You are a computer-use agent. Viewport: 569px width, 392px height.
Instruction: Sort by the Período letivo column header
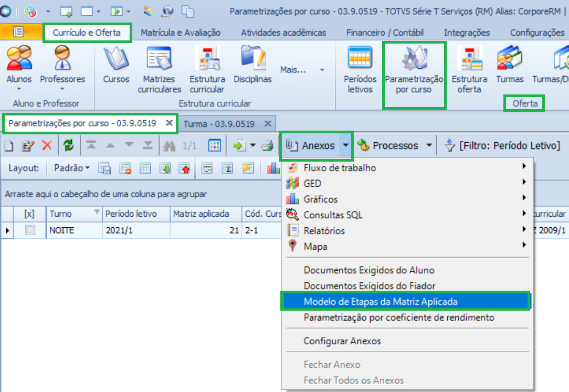coord(136,214)
